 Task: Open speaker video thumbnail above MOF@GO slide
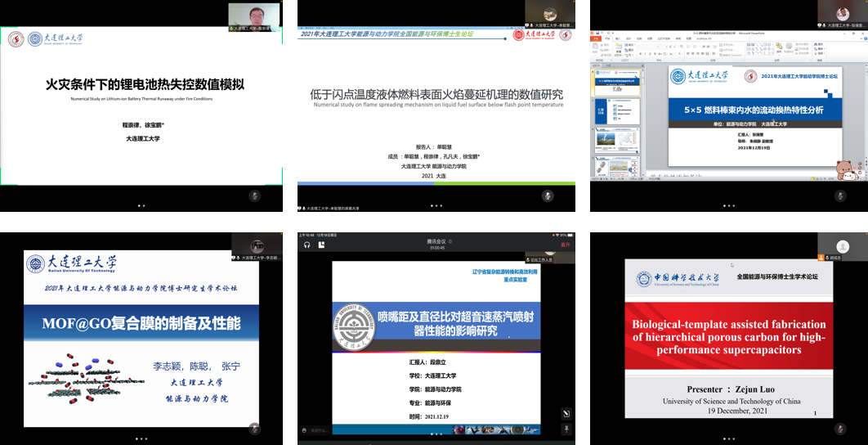tap(257, 247)
